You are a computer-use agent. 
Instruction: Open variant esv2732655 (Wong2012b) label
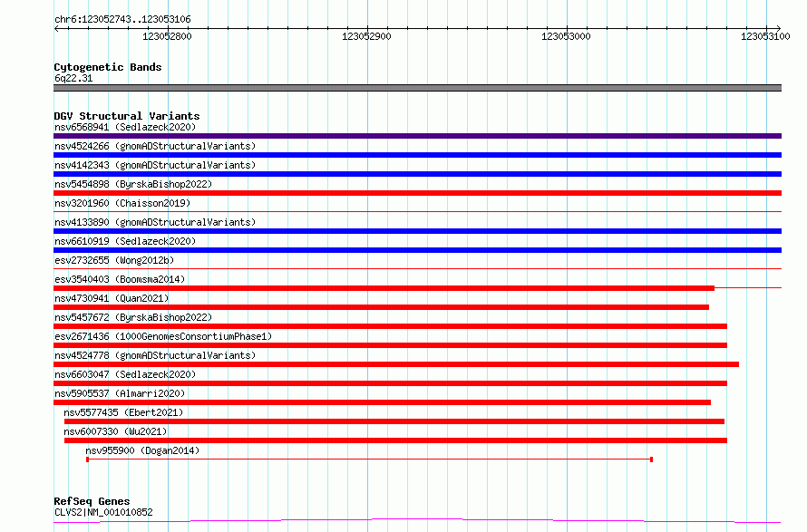pos(114,260)
